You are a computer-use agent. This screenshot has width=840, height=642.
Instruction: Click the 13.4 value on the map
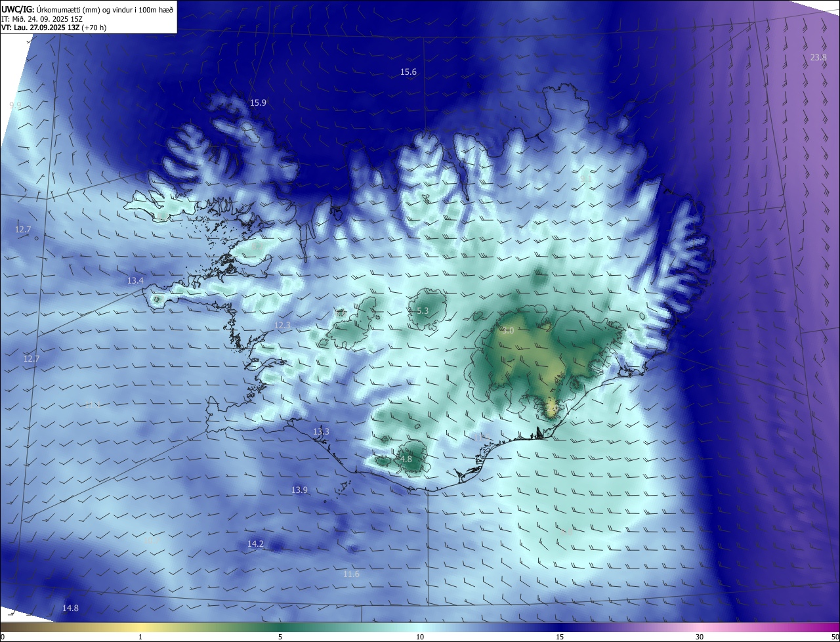pos(135,281)
